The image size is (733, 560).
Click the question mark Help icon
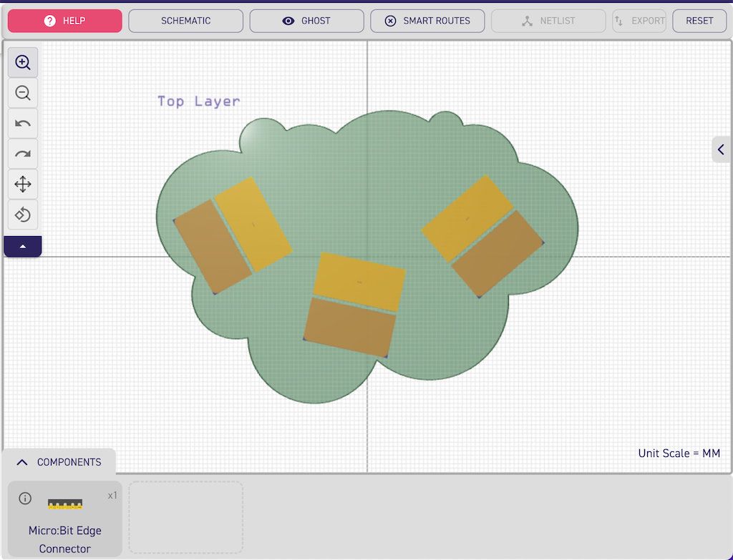49,21
